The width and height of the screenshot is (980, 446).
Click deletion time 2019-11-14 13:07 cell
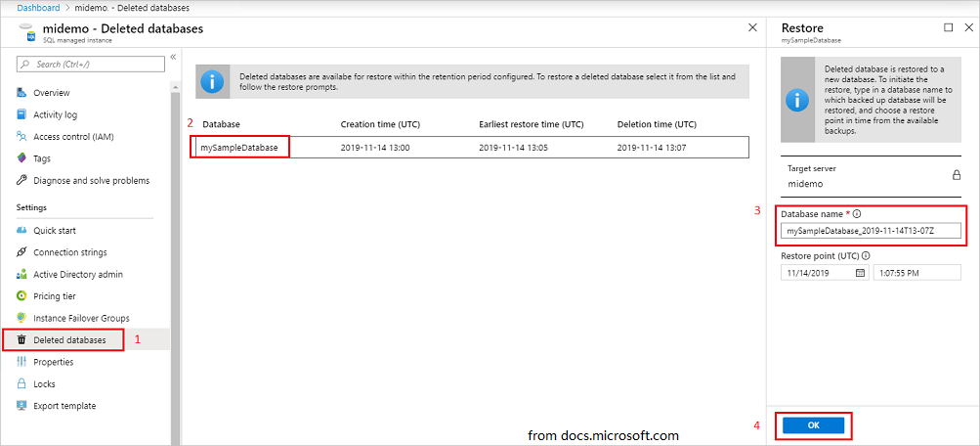pyautogui.click(x=652, y=147)
